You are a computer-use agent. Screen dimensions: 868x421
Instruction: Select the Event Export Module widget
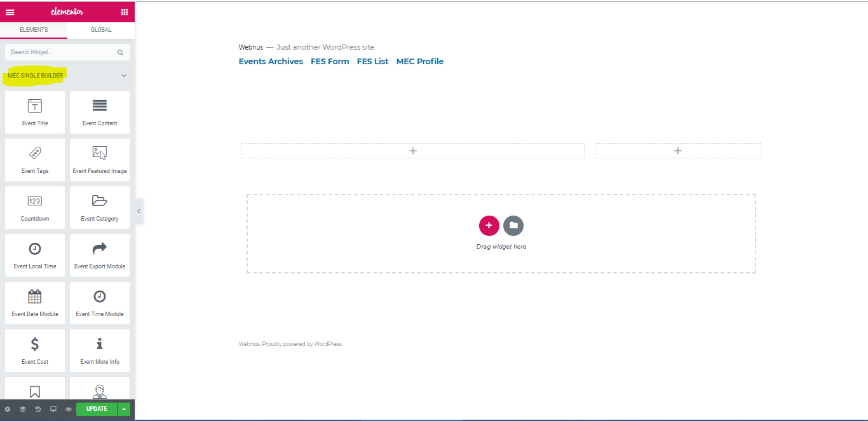100,256
